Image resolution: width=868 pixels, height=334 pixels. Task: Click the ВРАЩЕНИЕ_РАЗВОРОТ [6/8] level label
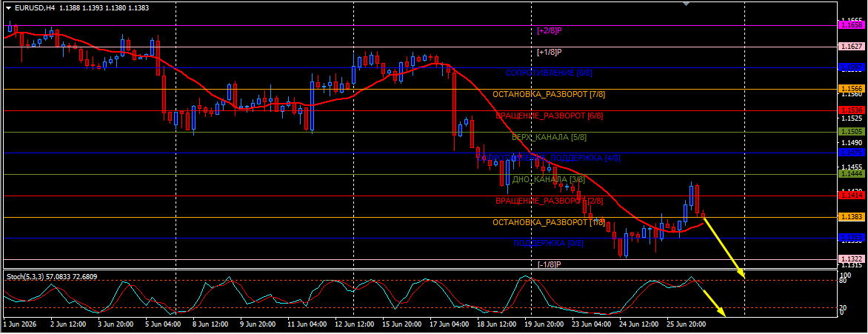(549, 116)
